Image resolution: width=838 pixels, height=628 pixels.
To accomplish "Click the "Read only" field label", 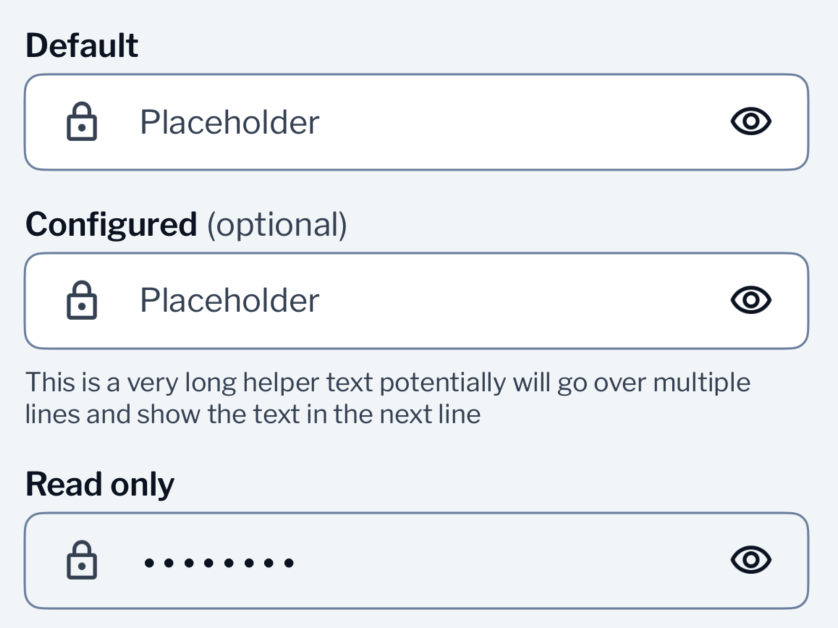I will pyautogui.click(x=100, y=485).
